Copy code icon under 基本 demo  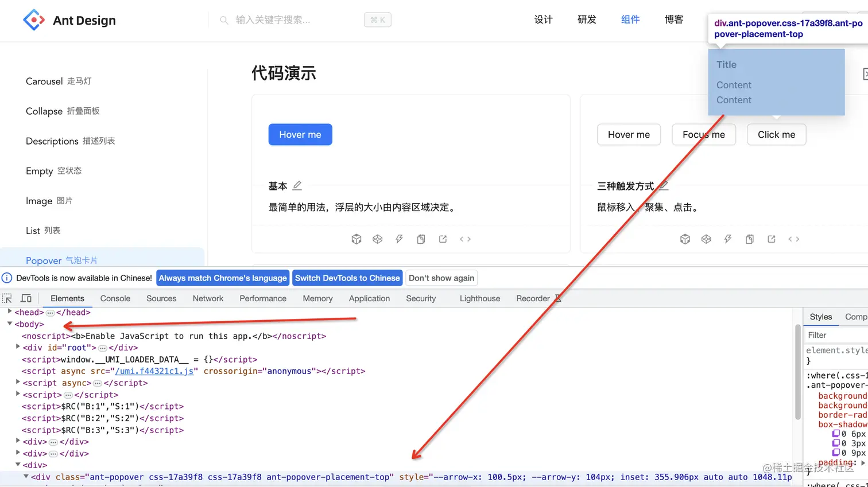click(421, 239)
